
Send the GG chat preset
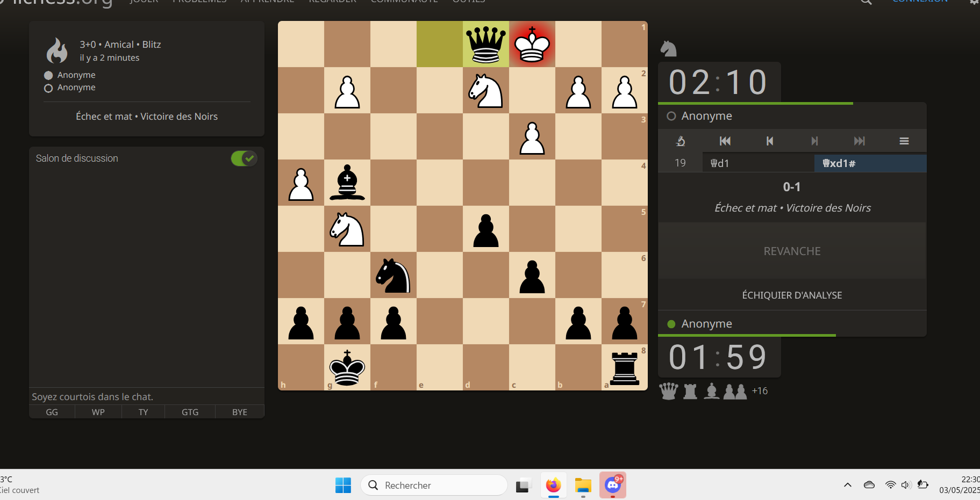point(52,412)
